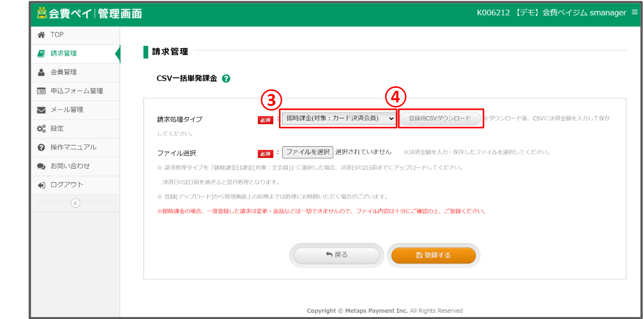Click the 戻る button

click(x=336, y=255)
